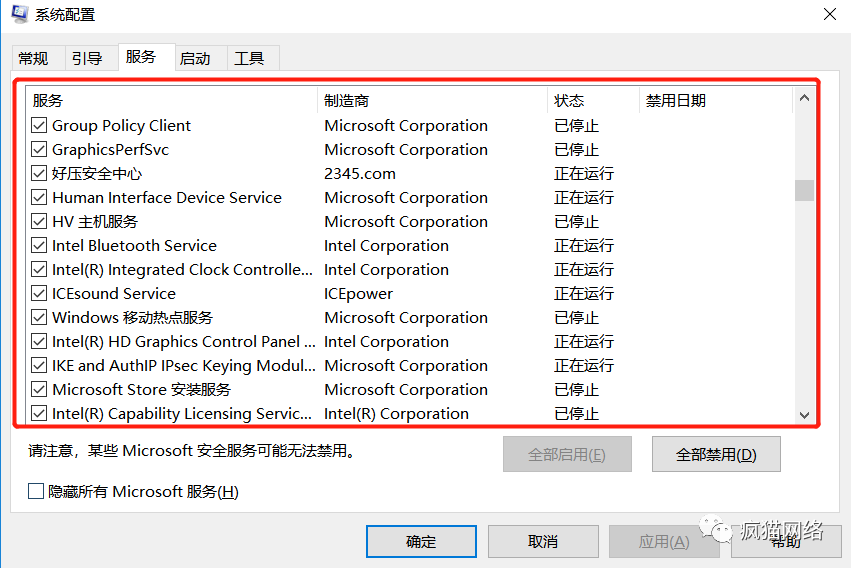Image resolution: width=851 pixels, height=568 pixels.
Task: Switch to the 常规 tab
Action: coord(38,58)
